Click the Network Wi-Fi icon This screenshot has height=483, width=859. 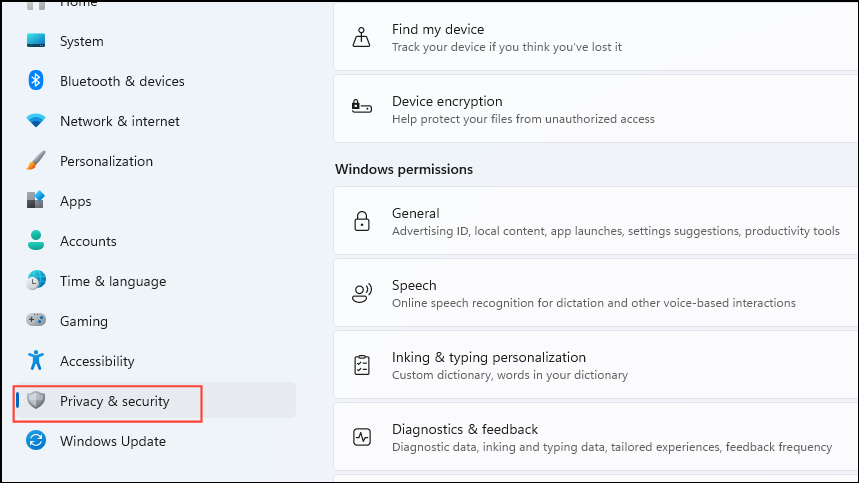point(36,120)
